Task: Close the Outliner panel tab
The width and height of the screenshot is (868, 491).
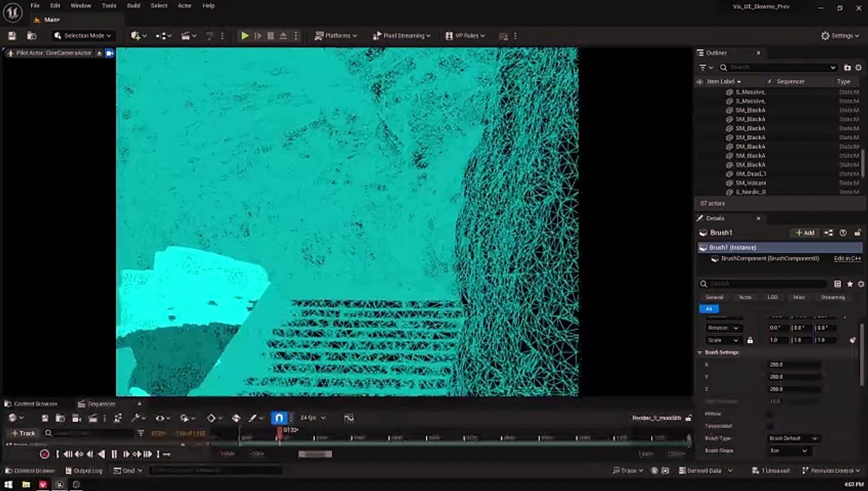Action: (x=758, y=53)
